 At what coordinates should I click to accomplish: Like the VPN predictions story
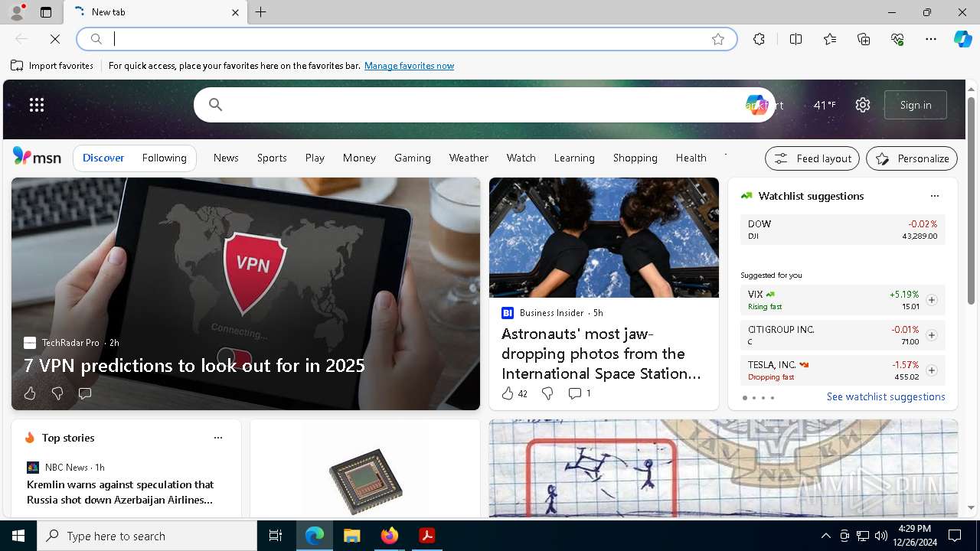click(x=30, y=393)
